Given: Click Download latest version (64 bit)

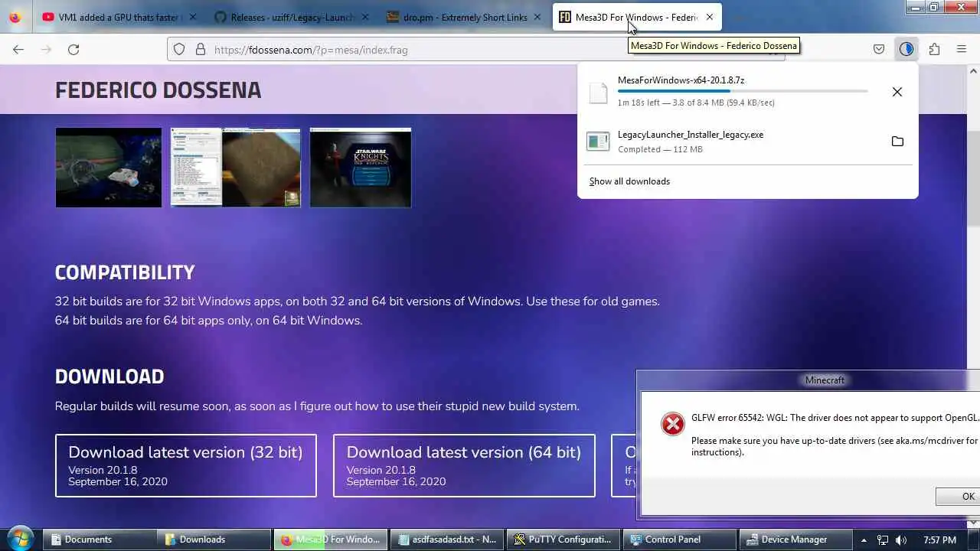Looking at the screenshot, I should [x=464, y=466].
